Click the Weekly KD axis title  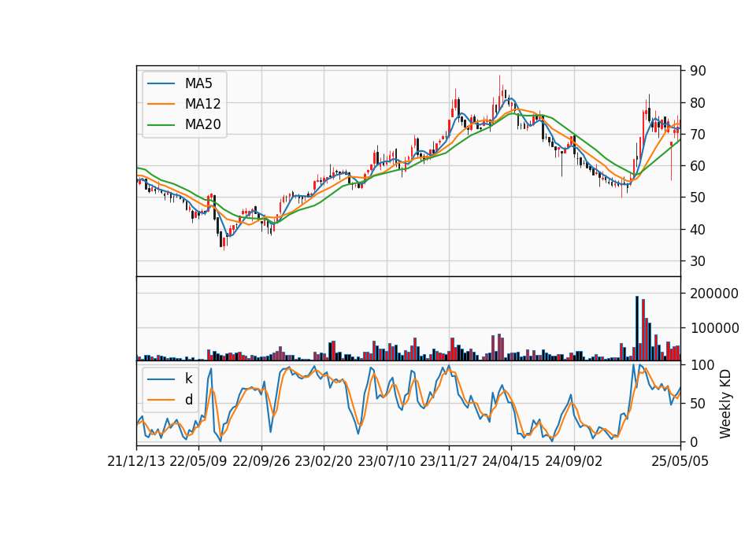click(x=724, y=404)
